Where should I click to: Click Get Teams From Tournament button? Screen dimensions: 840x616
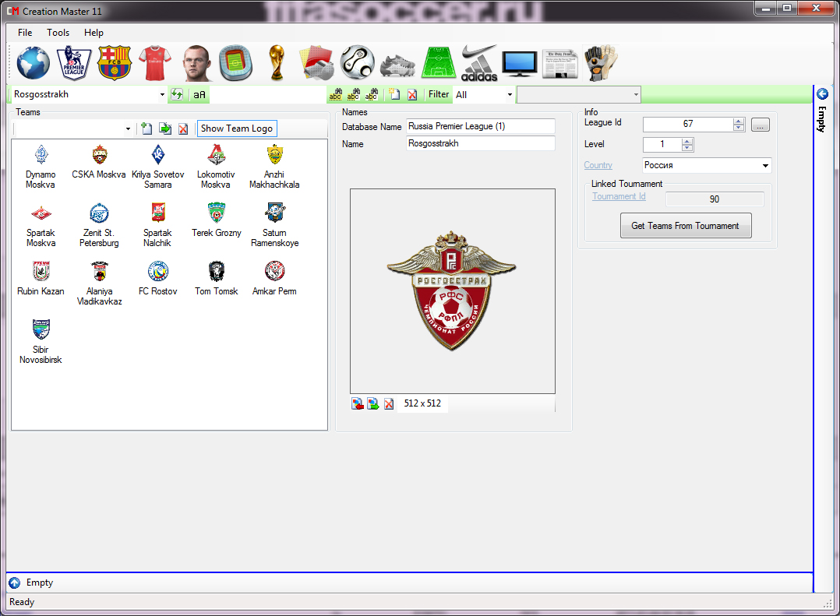[685, 226]
